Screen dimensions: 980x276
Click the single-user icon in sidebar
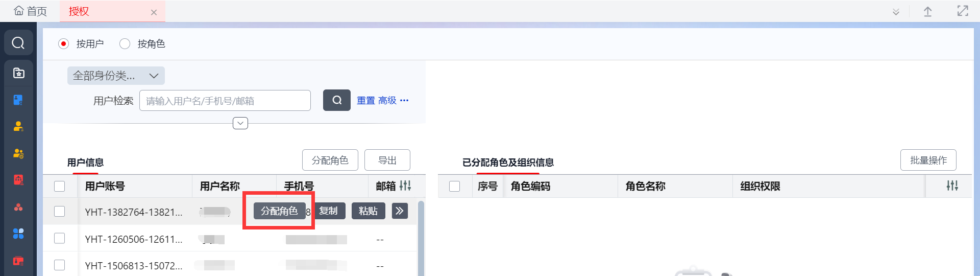click(18, 126)
